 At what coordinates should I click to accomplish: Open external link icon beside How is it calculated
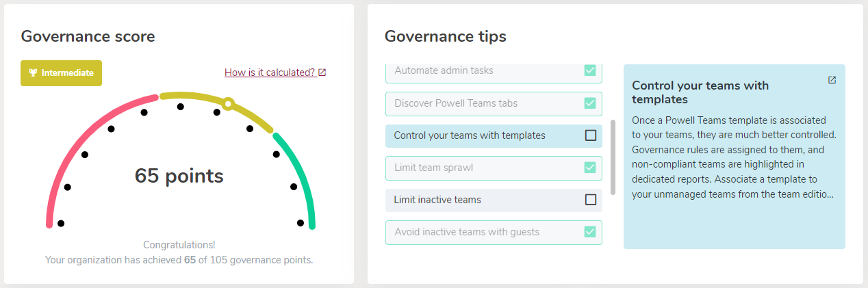click(x=322, y=73)
